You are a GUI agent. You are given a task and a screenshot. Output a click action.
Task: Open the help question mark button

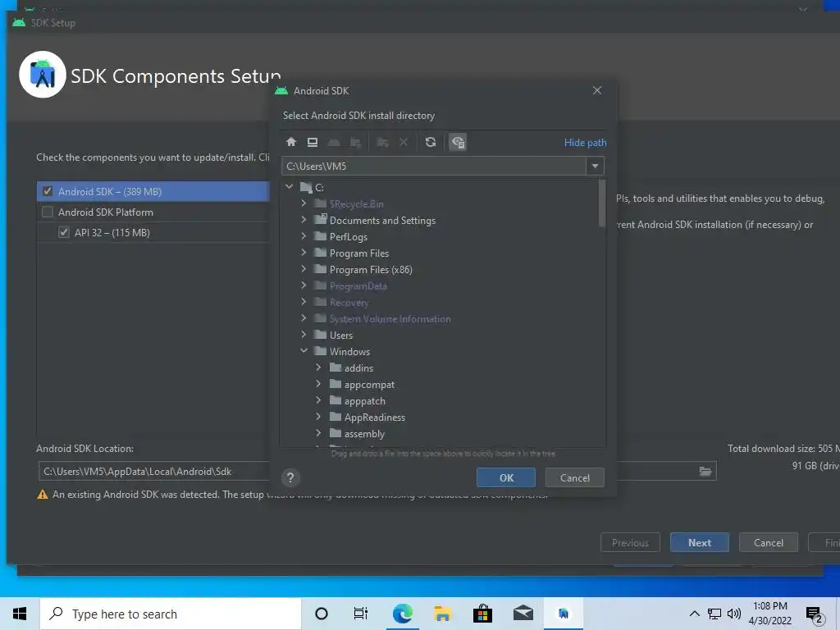290,478
